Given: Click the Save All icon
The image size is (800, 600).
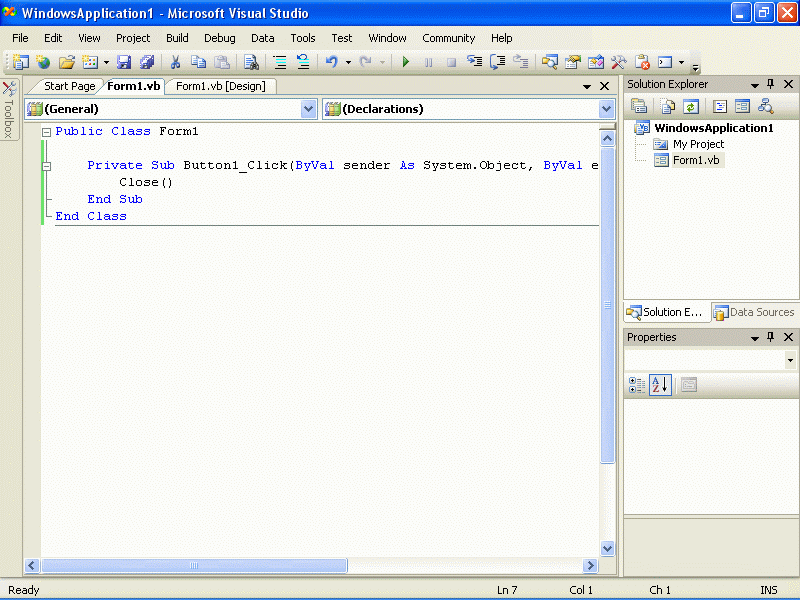Looking at the screenshot, I should pyautogui.click(x=147, y=62).
